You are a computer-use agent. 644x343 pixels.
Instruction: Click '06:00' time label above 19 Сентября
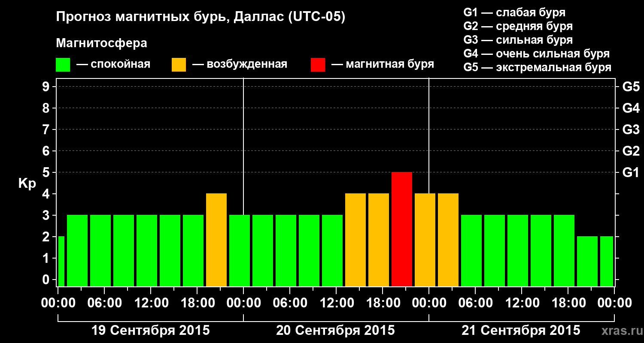click(x=104, y=303)
